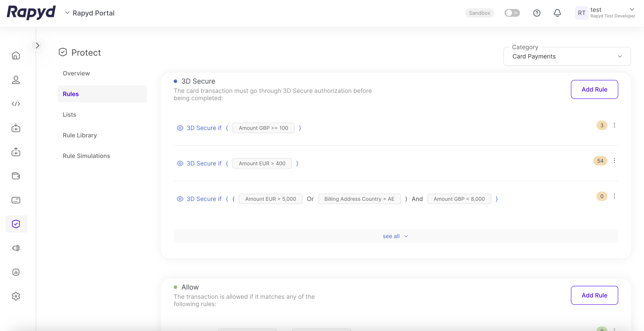The image size is (644, 331).
Task: Open the help question mark icon
Action: tap(537, 13)
